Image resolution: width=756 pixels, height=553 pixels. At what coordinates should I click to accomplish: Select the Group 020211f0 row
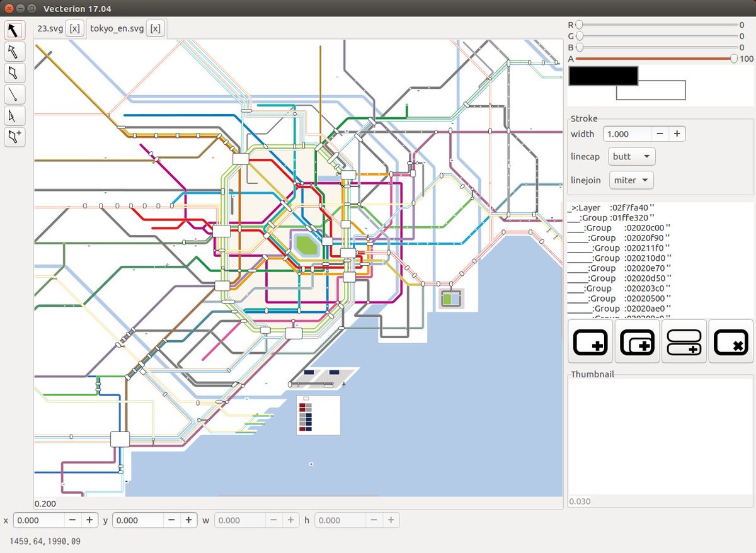(x=660, y=248)
